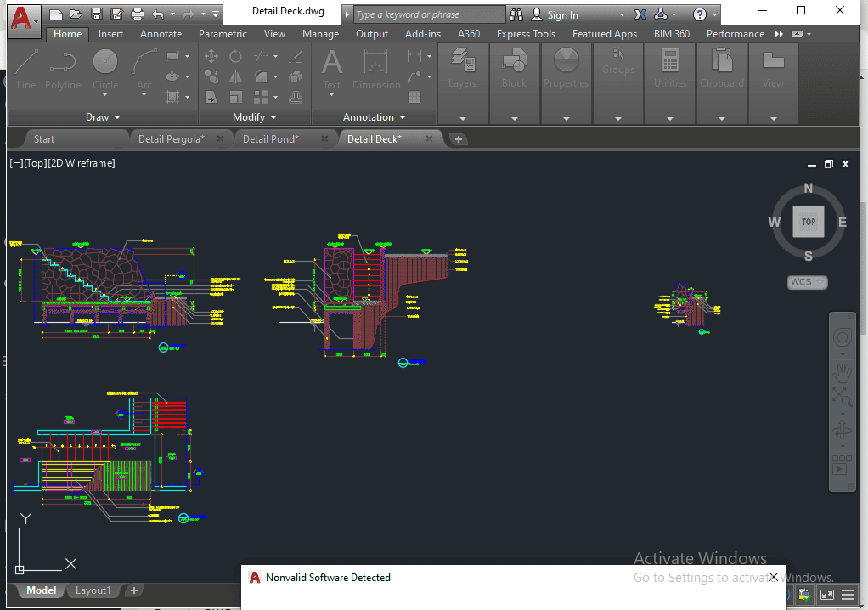
Task: Open the Detail Pergola drawing tab
Action: pos(171,139)
